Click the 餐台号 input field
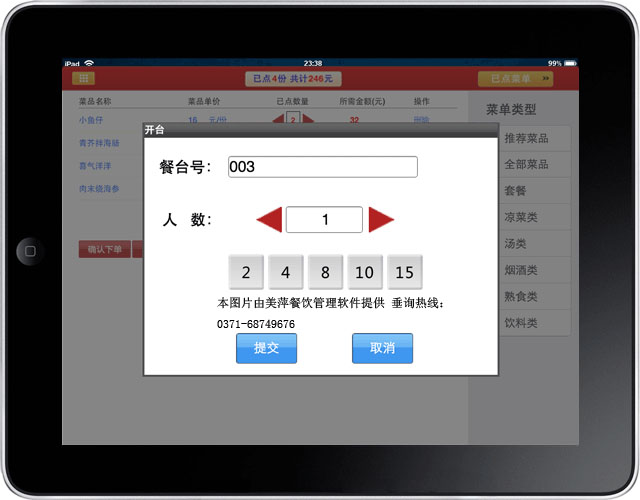 (x=322, y=167)
